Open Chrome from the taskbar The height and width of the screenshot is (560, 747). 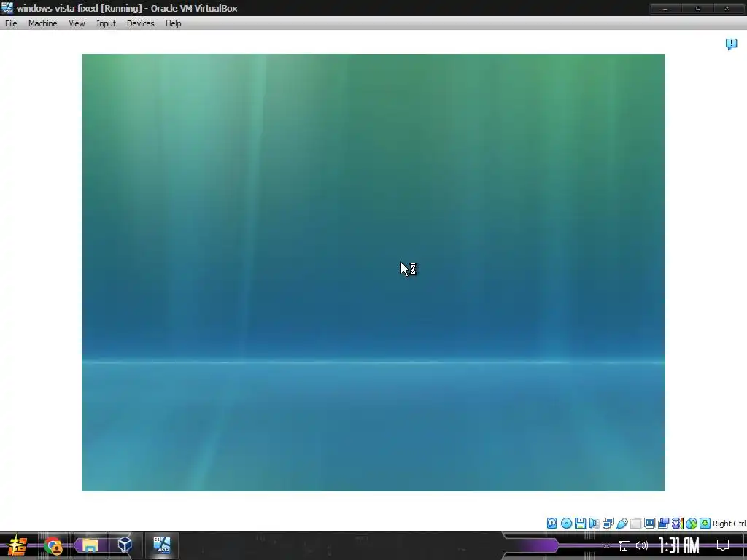coord(53,545)
